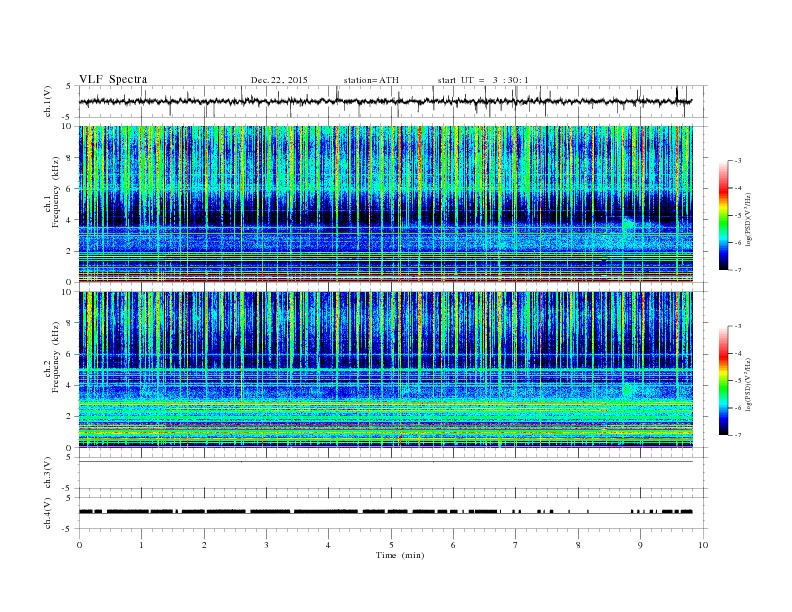Click time axis tick label '7'
Viewport: 792px width, 612px height.
pos(516,545)
